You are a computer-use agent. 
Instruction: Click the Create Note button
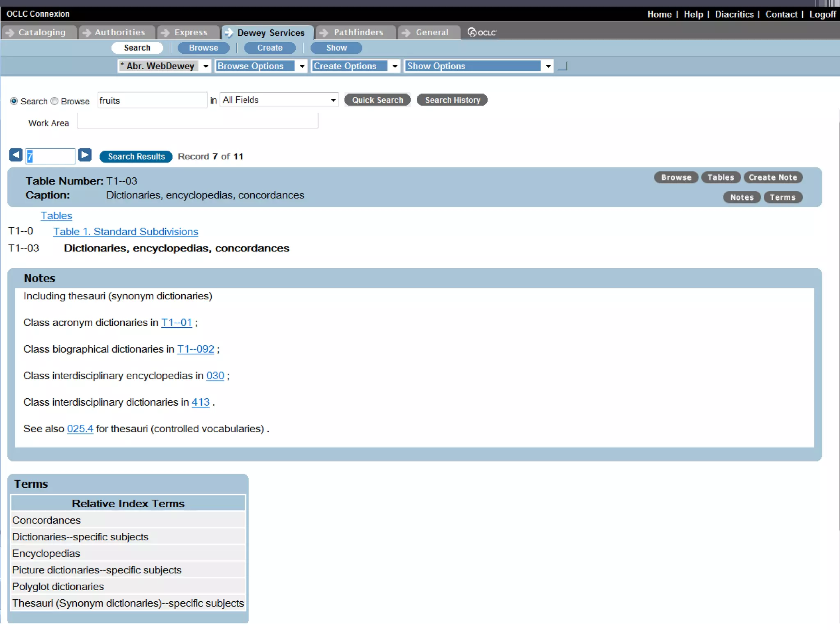(772, 178)
